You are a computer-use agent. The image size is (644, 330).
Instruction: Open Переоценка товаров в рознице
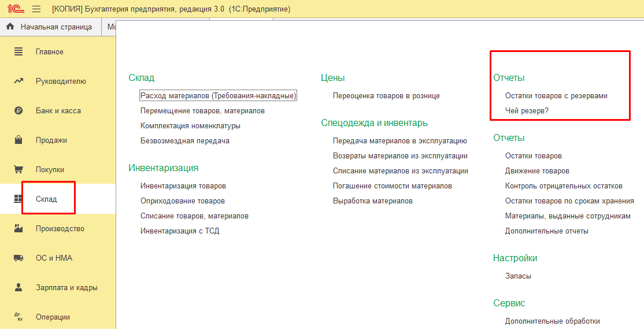387,95
